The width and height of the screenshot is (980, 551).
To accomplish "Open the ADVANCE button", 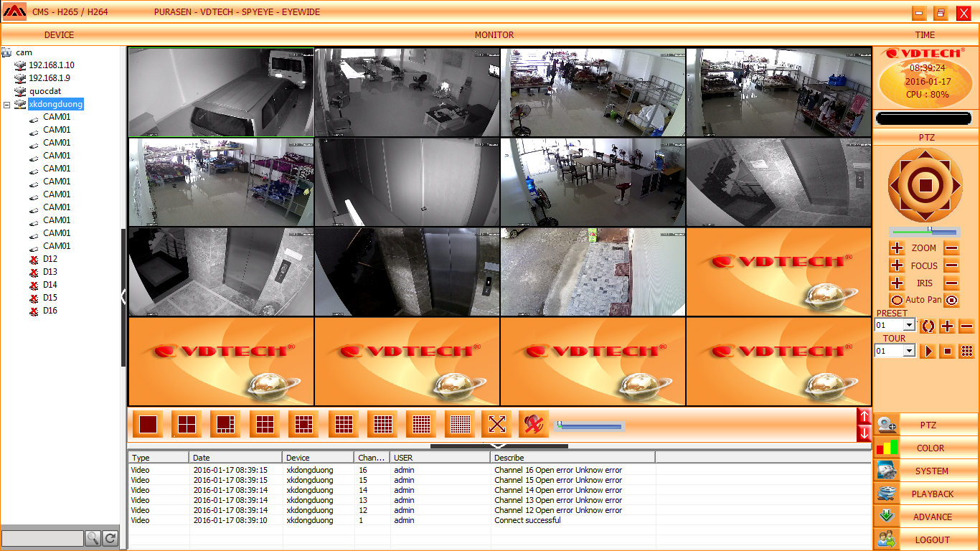I will click(926, 517).
